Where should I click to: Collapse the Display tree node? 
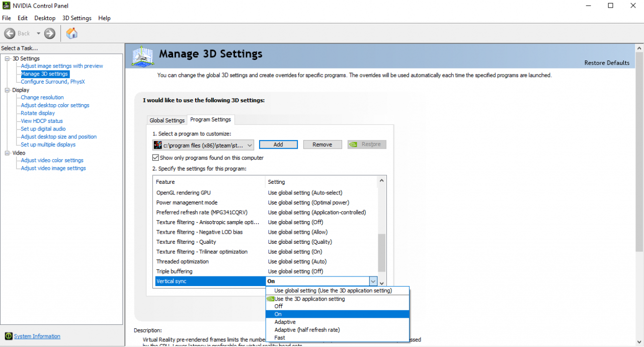pos(8,90)
